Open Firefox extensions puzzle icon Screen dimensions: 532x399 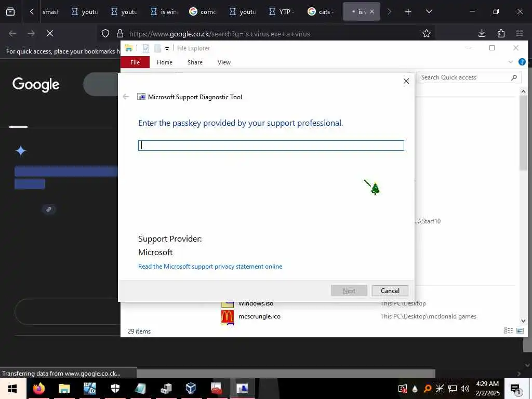point(501,33)
